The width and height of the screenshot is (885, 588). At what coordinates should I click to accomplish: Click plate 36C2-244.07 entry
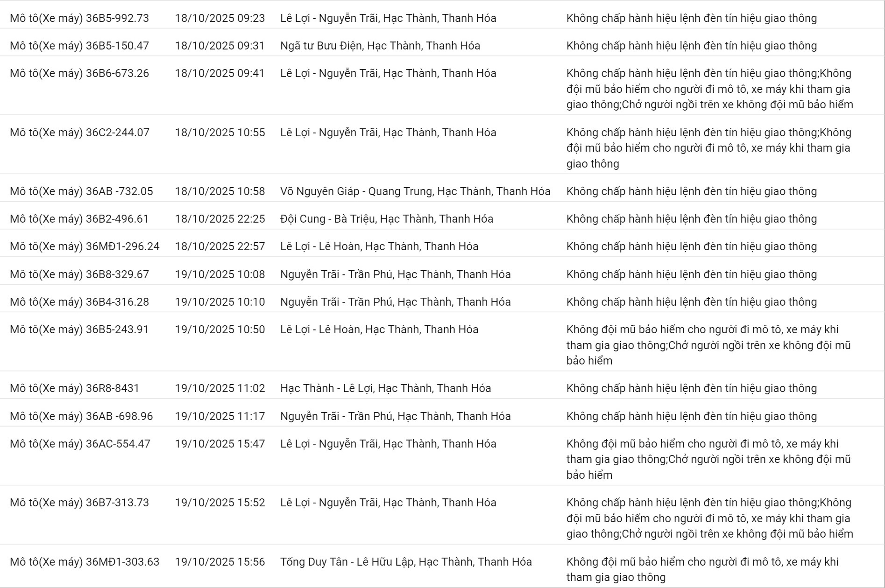(x=79, y=133)
